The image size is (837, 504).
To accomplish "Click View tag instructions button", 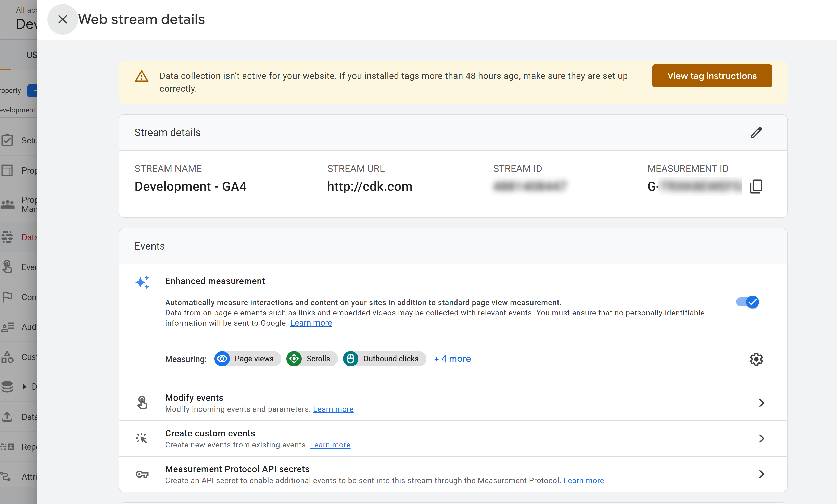I will click(x=712, y=76).
